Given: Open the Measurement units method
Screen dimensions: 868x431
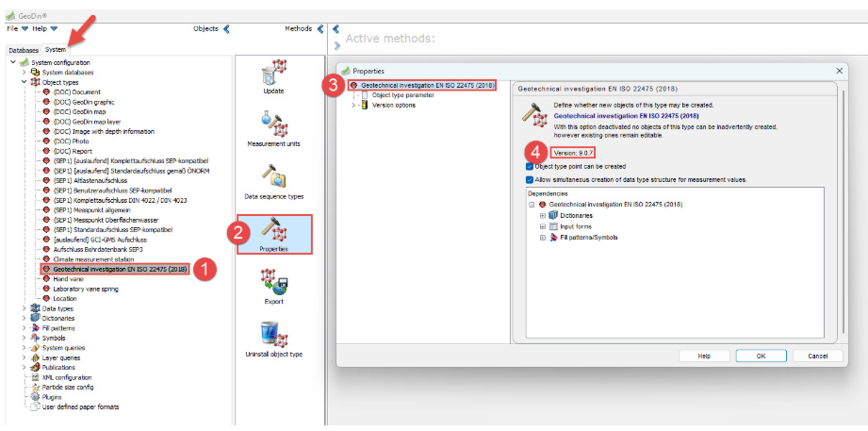Looking at the screenshot, I should tap(273, 124).
